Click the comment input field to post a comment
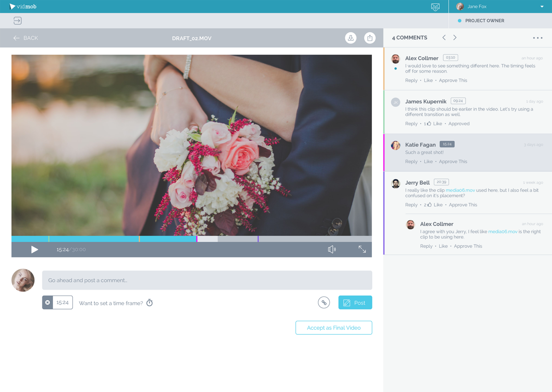The image size is (552, 392). pyautogui.click(x=207, y=280)
